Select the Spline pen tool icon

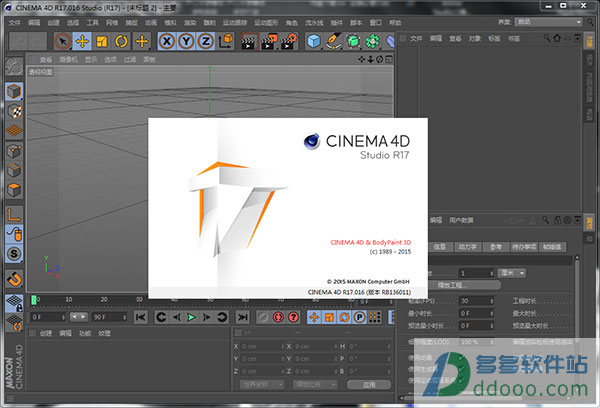tap(333, 41)
